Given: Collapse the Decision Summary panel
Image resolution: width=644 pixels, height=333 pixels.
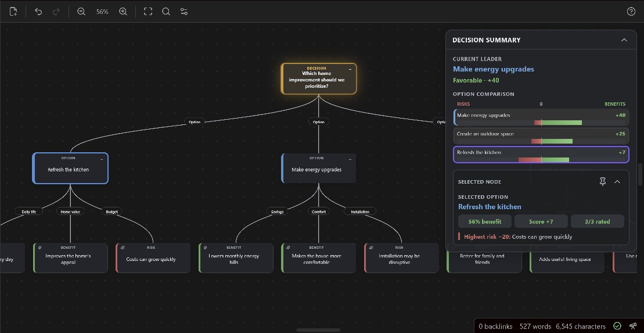Looking at the screenshot, I should coord(624,40).
